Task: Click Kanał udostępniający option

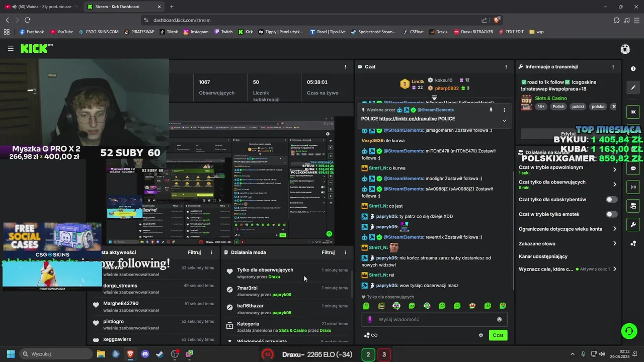Action: click(x=543, y=256)
